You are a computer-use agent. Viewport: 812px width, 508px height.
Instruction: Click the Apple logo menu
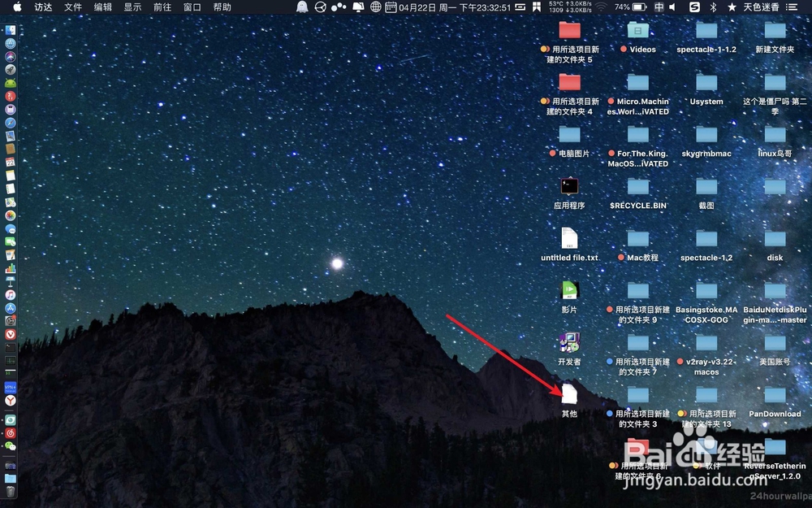coord(17,7)
